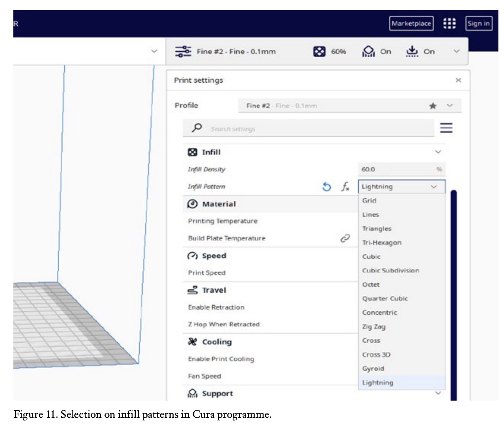This screenshot has height=427, width=504.
Task: Click the Infill Density value field
Action: (397, 169)
